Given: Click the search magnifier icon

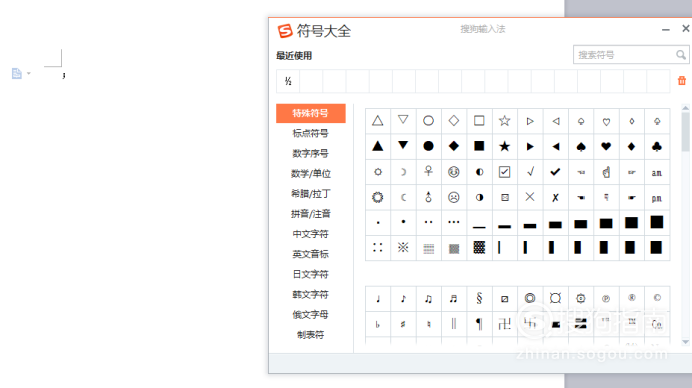Looking at the screenshot, I should (x=681, y=55).
